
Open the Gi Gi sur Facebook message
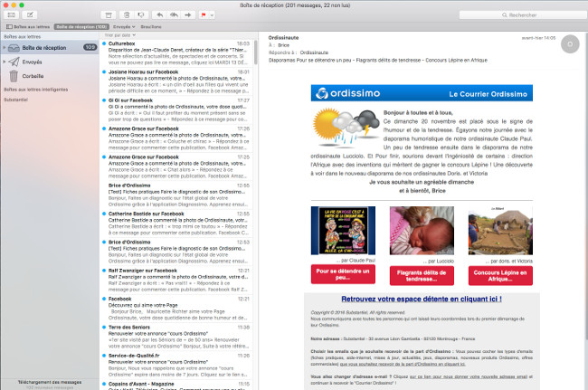pyautogui.click(x=176, y=109)
